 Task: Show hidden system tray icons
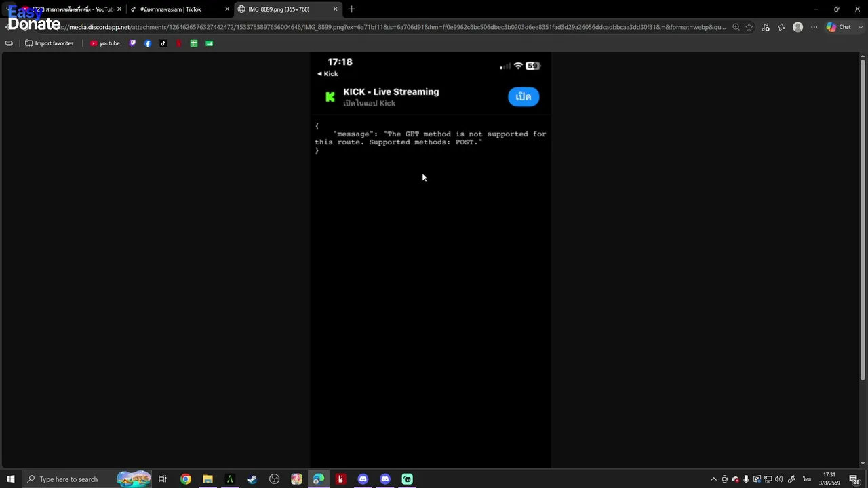(713, 479)
